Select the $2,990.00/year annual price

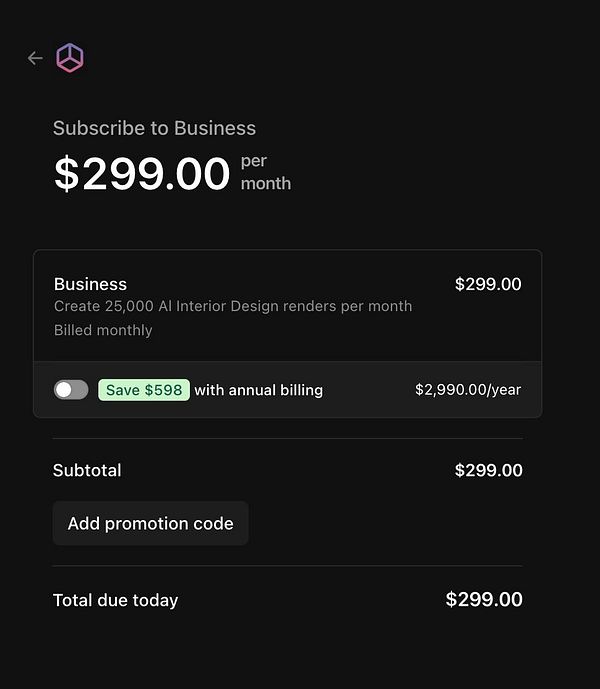pyautogui.click(x=467, y=390)
